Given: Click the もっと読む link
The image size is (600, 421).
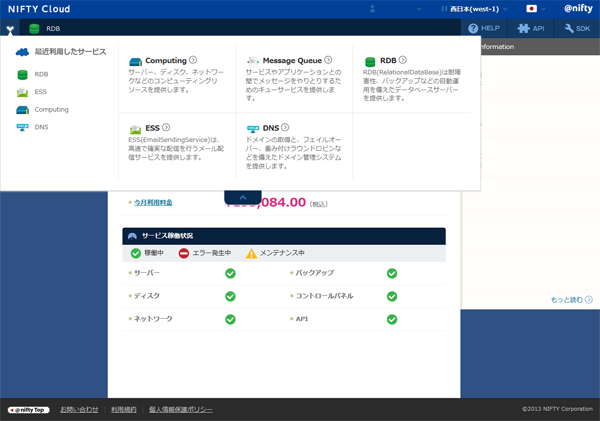Looking at the screenshot, I should click(570, 299).
